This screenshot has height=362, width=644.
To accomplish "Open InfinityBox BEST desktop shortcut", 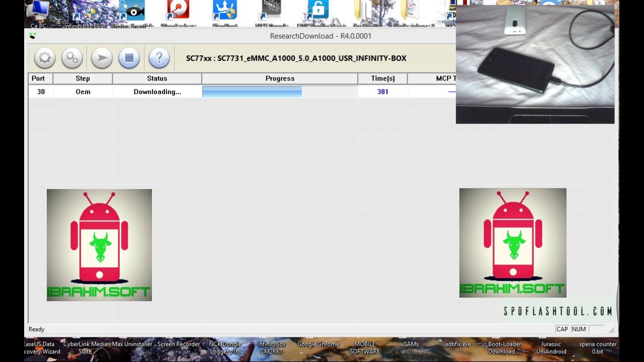I will (85, 14).
